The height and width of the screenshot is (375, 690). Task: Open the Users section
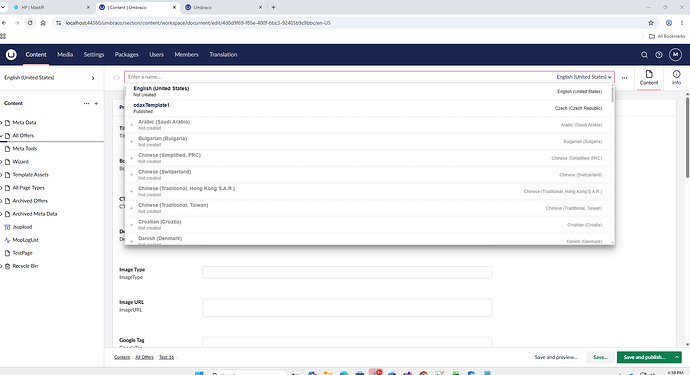click(x=156, y=55)
